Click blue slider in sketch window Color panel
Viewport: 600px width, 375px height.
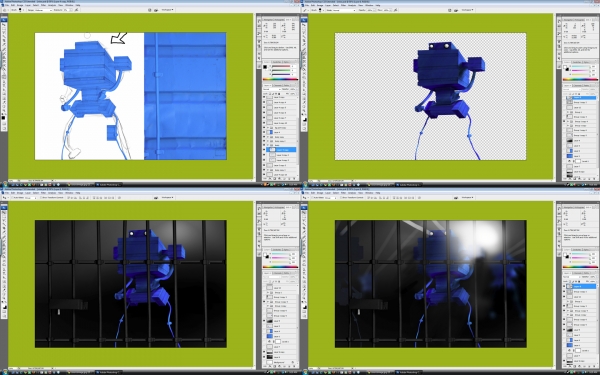coord(281,74)
